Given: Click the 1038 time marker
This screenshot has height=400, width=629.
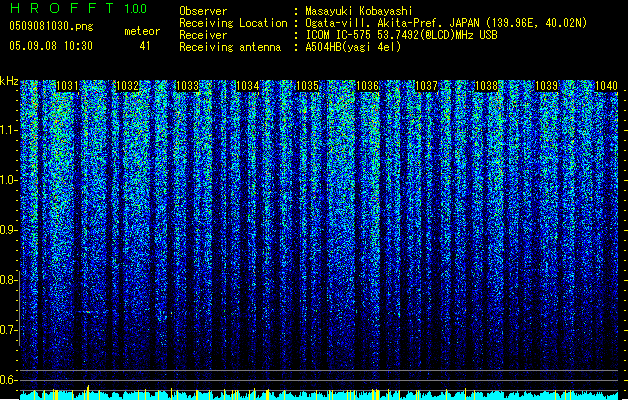Looking at the screenshot, I should [x=486, y=86].
